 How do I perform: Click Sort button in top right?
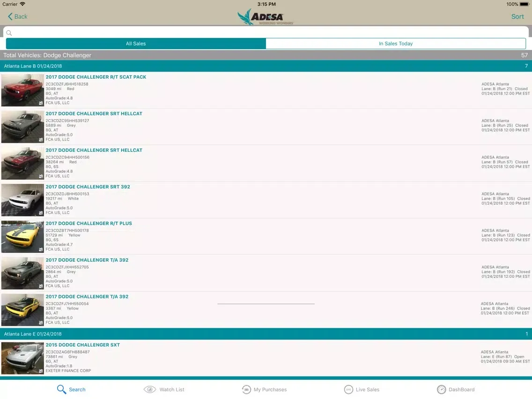click(x=517, y=16)
